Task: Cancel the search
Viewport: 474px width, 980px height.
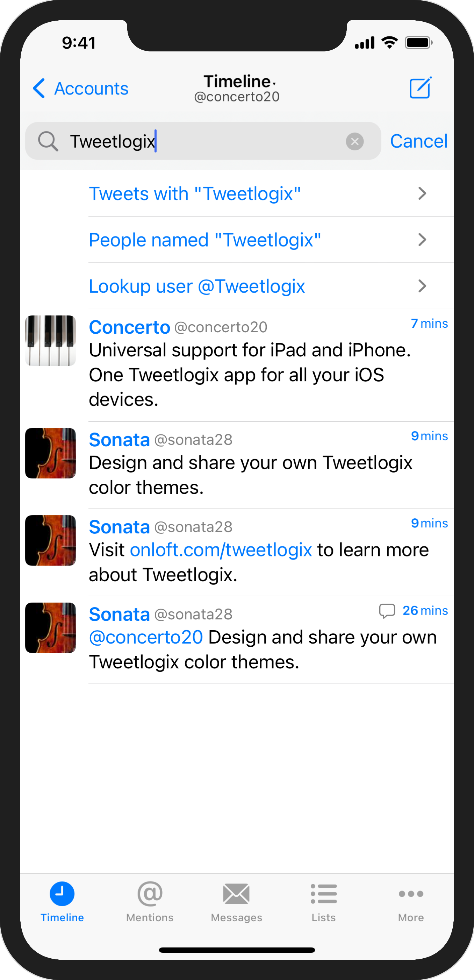Action: [x=418, y=142]
